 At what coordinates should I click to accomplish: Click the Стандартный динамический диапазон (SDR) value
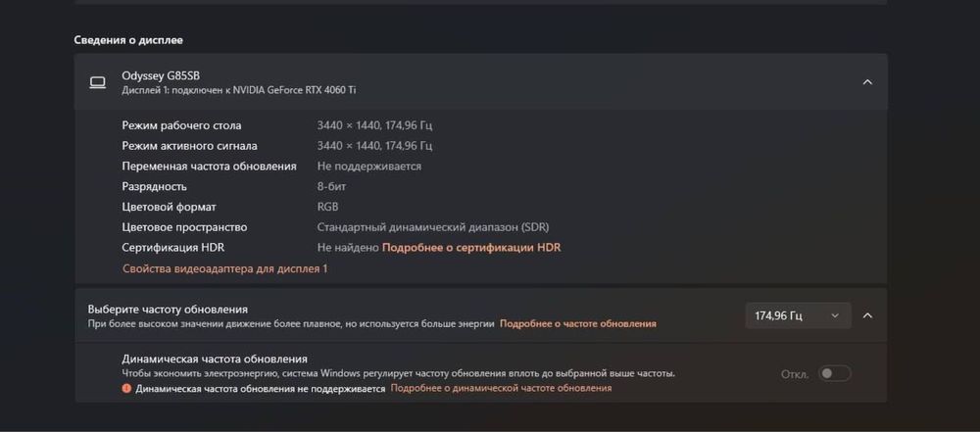click(431, 227)
